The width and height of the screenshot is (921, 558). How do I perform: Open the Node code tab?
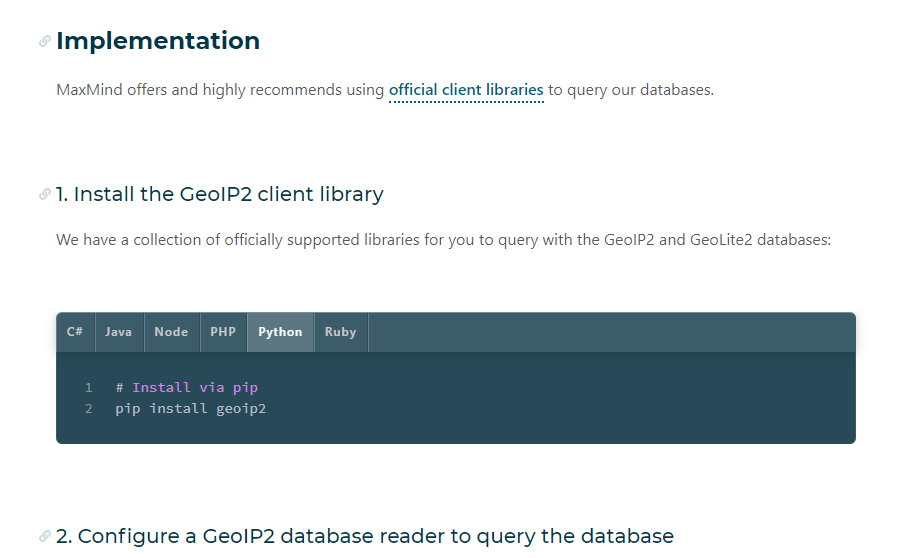pyautogui.click(x=171, y=332)
